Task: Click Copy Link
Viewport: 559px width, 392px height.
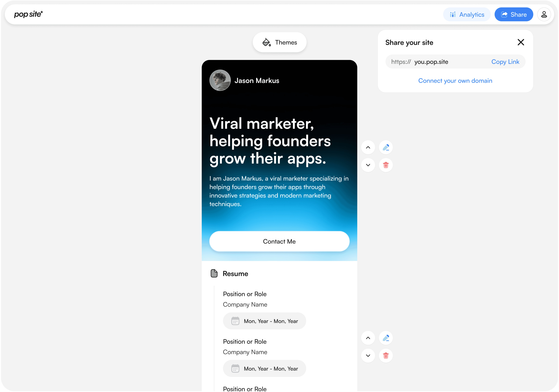Action: point(505,62)
